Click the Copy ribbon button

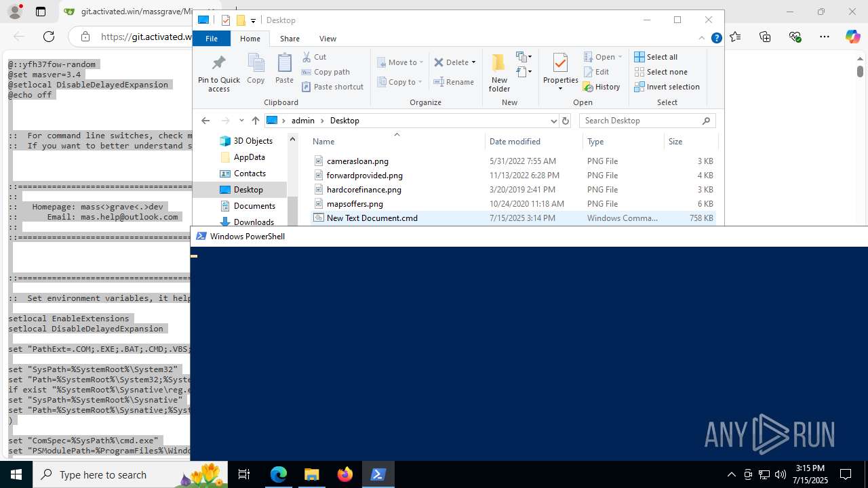pyautogui.click(x=256, y=69)
